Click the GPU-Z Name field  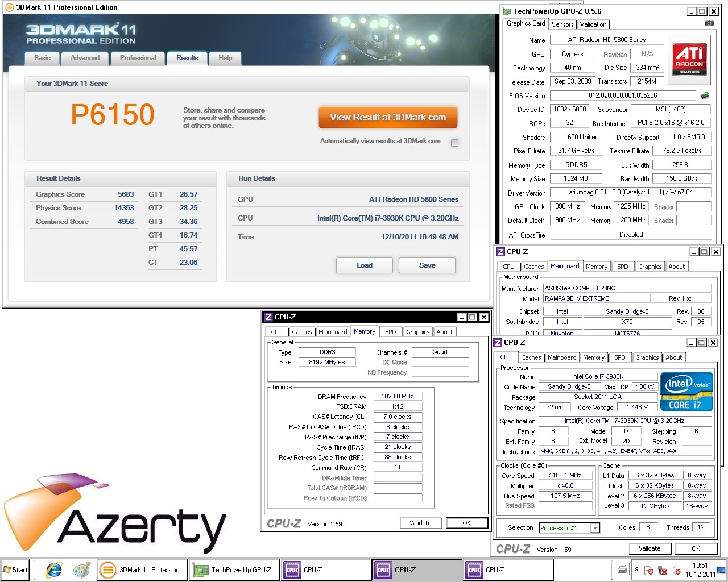[607, 40]
